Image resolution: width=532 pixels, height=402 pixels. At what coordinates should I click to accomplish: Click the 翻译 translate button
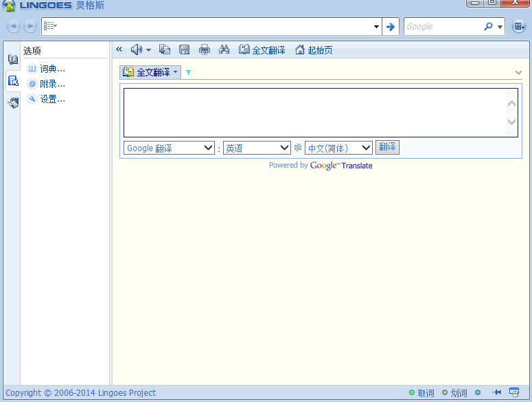[x=387, y=147]
